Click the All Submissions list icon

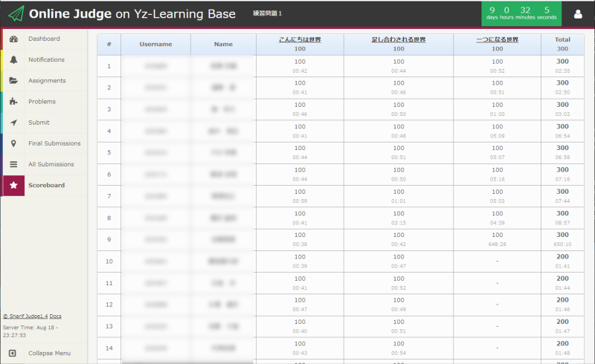[13, 164]
